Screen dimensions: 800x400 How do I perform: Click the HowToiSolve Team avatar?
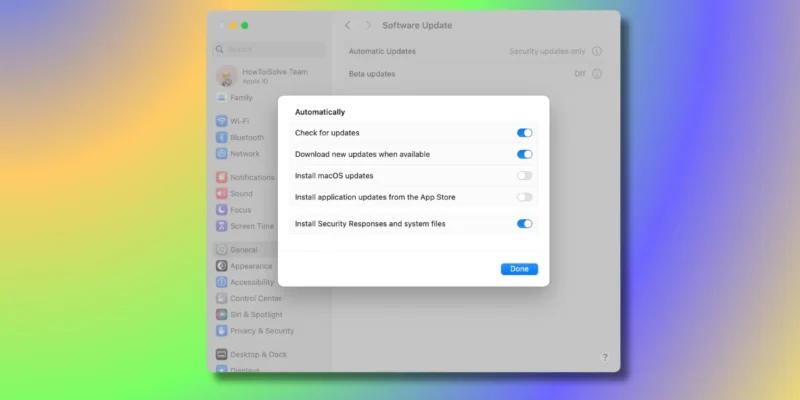tap(227, 76)
